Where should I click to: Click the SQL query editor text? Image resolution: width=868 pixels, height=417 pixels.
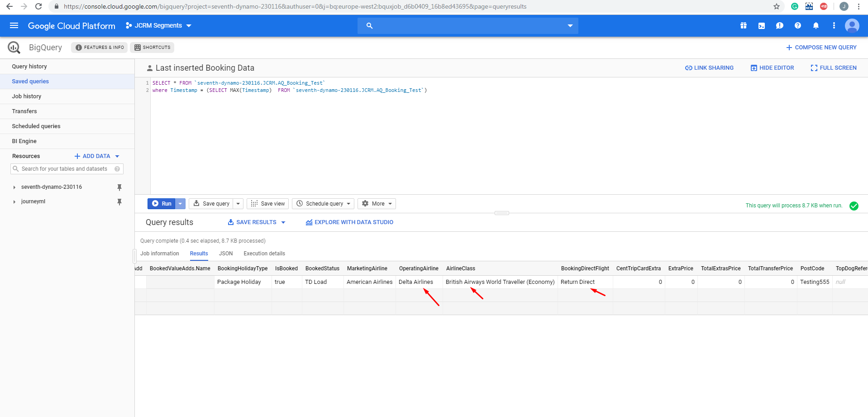coord(290,86)
